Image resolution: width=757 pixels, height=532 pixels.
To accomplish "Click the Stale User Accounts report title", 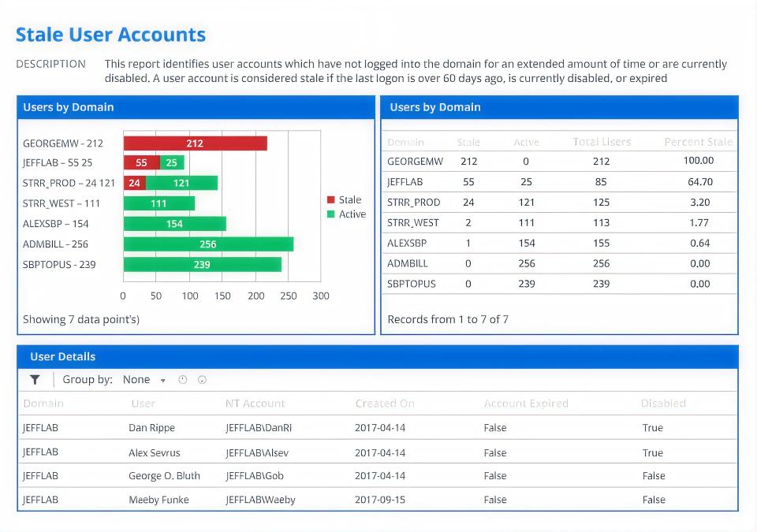I will [110, 35].
